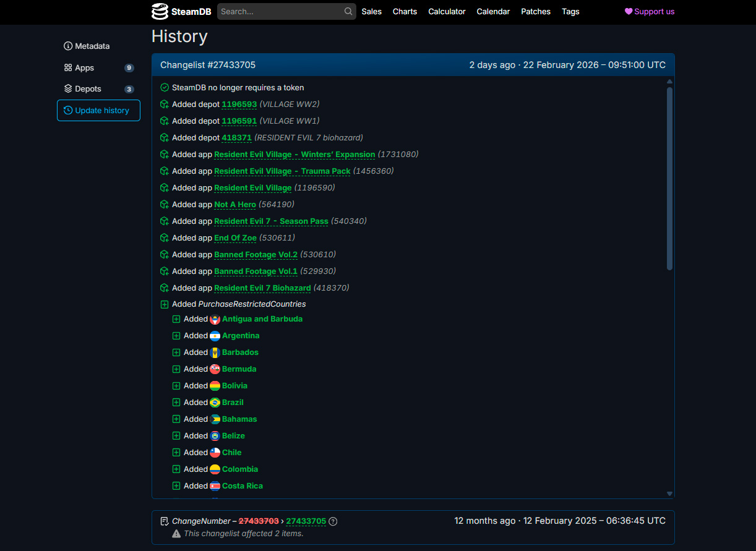Click the Brazil flag icon
This screenshot has width=756, height=551.
click(215, 403)
